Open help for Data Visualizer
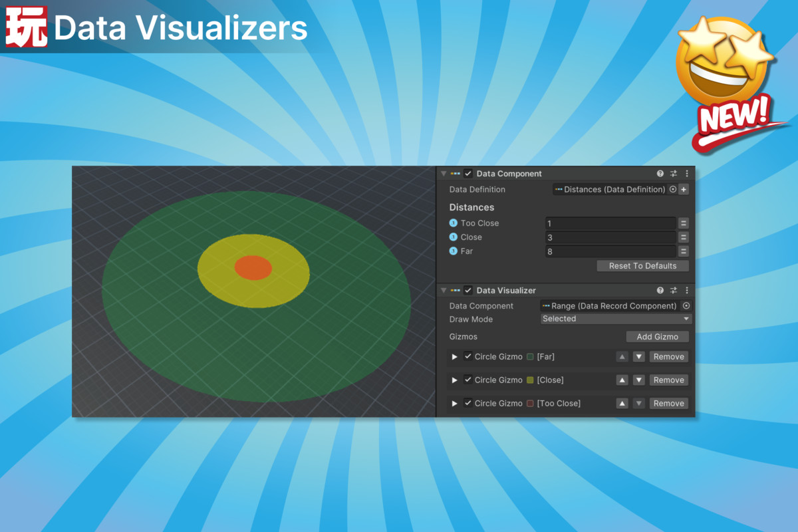Screen dimensions: 798x532 660,291
